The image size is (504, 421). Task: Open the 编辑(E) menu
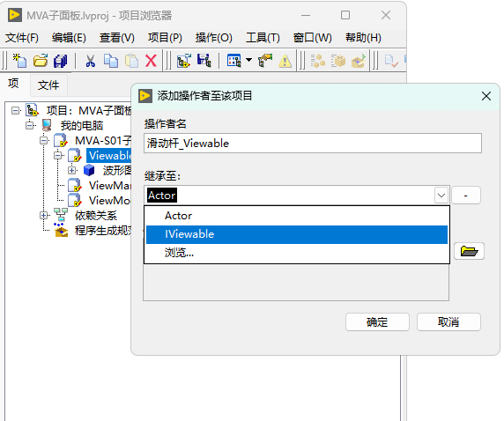(69, 38)
